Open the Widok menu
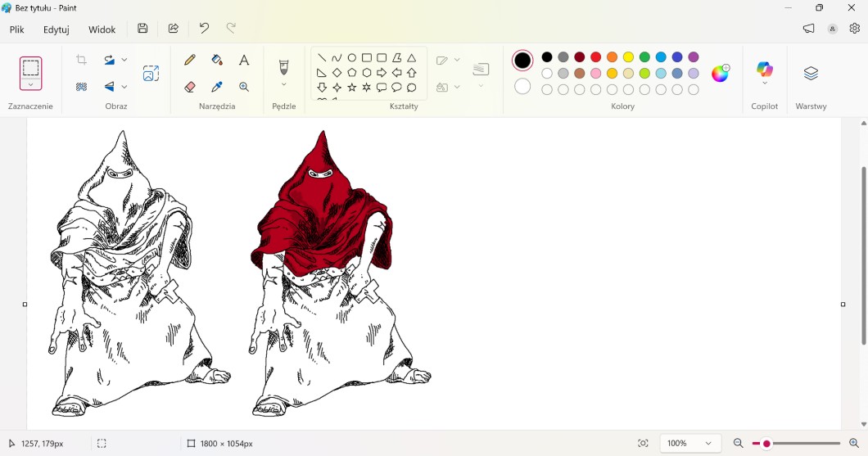Image resolution: width=868 pixels, height=456 pixels. [102, 29]
